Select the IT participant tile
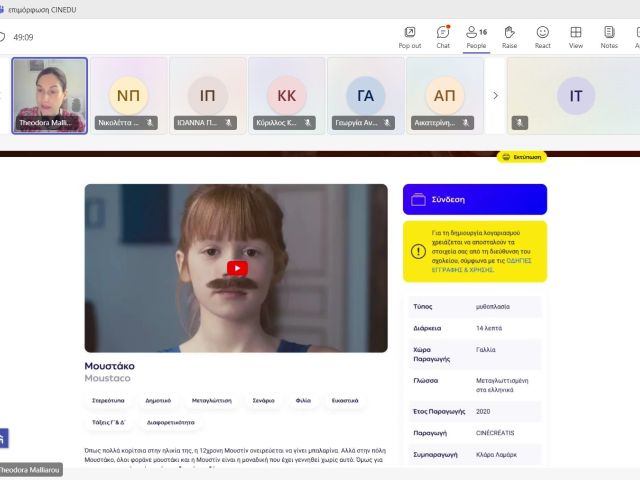 (x=573, y=96)
